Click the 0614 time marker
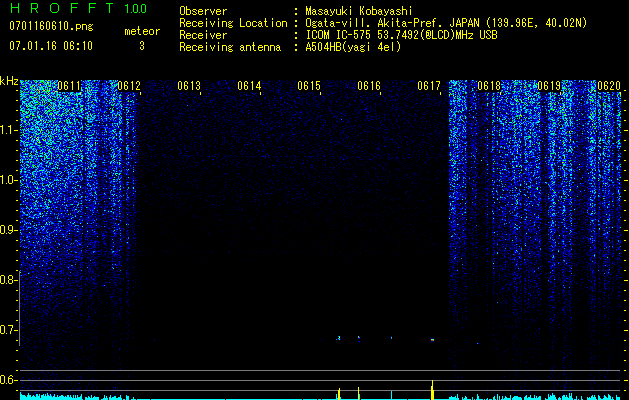The image size is (629, 400). [x=249, y=86]
